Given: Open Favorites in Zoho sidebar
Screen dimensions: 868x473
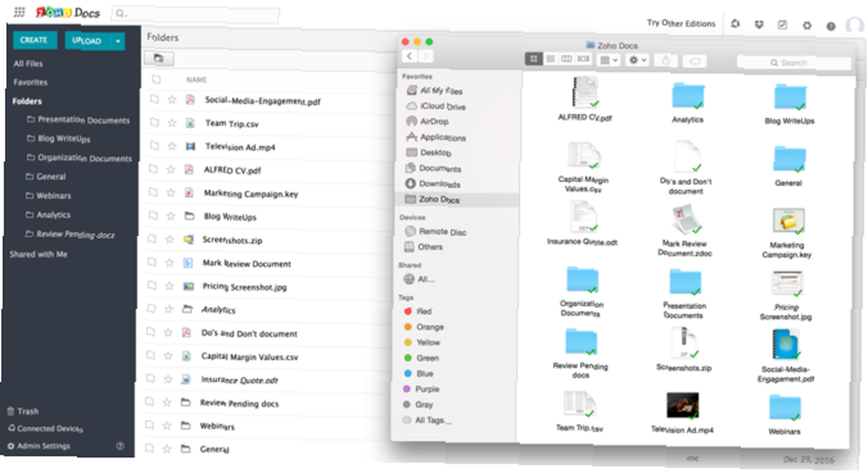Looking at the screenshot, I should (30, 82).
